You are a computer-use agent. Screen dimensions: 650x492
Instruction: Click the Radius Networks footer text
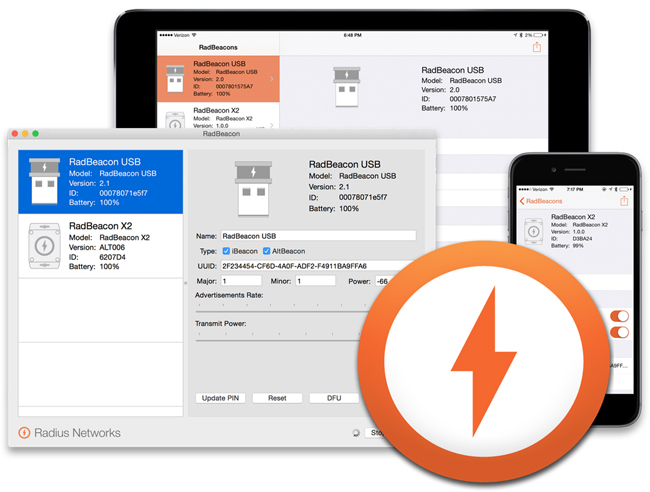tap(78, 433)
